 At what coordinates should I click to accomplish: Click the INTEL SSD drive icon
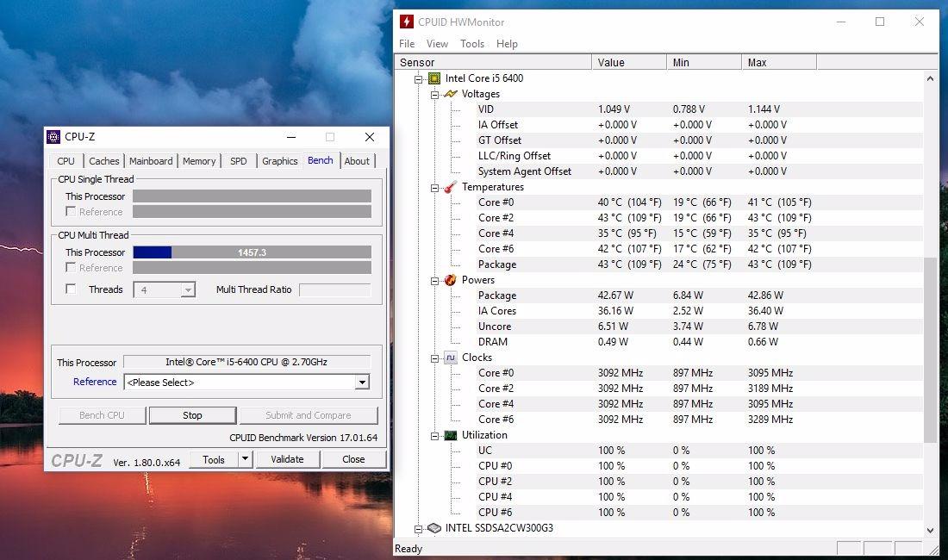(434, 528)
